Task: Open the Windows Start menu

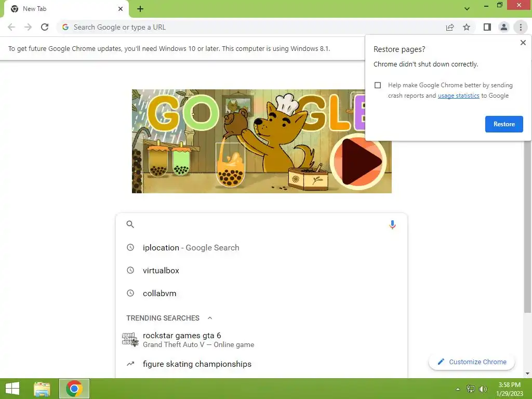Action: point(12,389)
